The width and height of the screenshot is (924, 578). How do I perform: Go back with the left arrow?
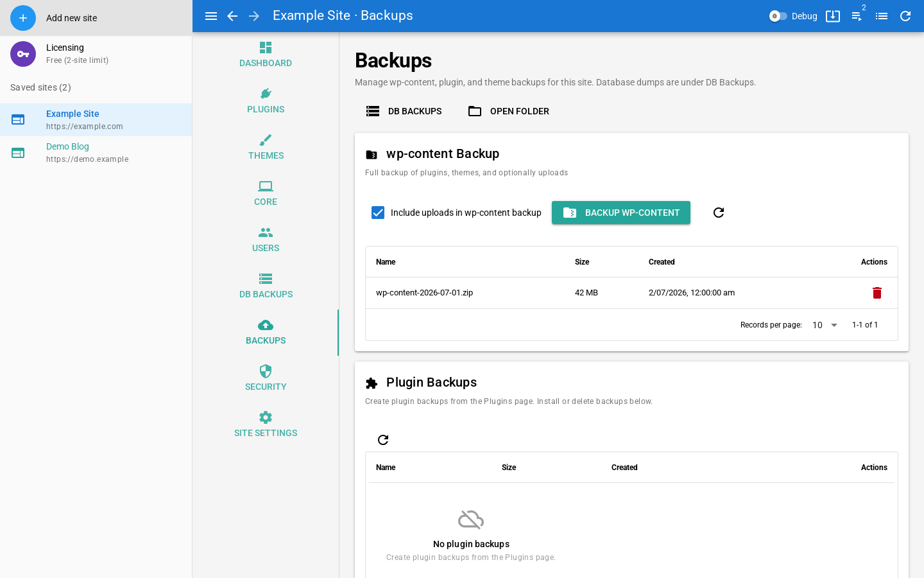(x=232, y=16)
